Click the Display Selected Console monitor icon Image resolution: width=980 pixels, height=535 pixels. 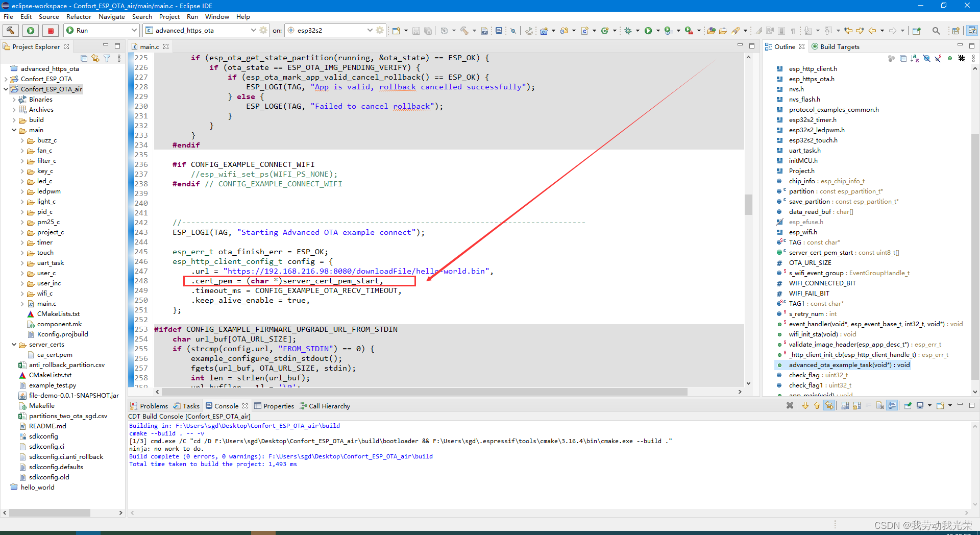tap(920, 405)
